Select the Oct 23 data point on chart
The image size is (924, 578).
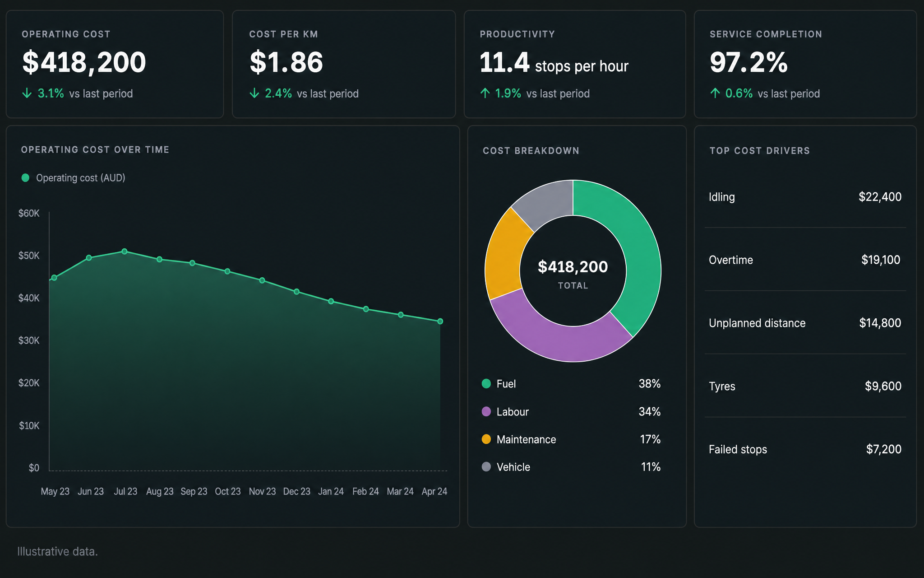click(x=227, y=271)
